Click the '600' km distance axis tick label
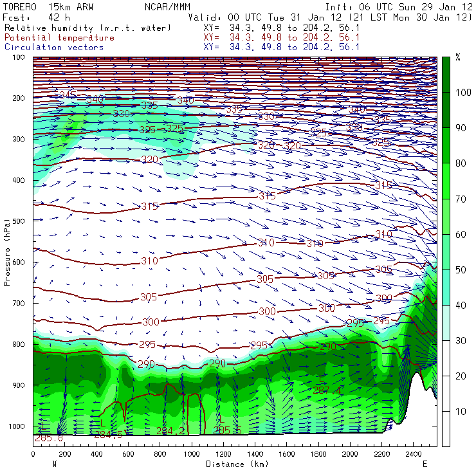This screenshot has height=476, width=476. [x=128, y=454]
